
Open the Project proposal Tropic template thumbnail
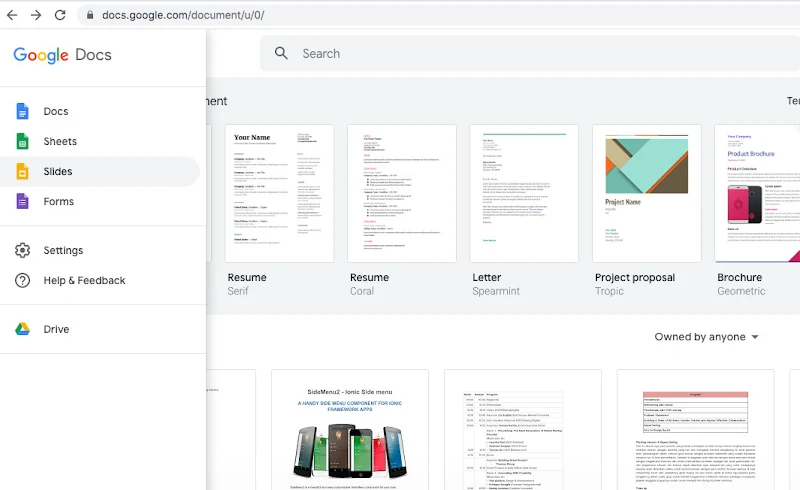647,193
